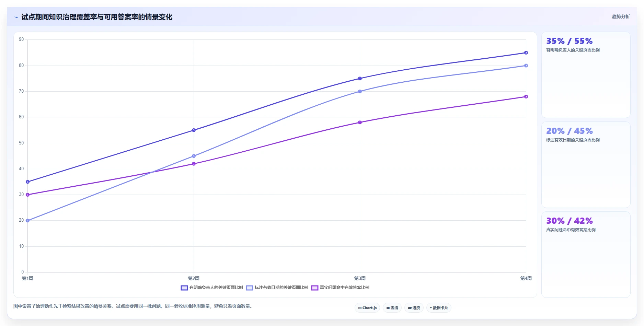Screen dimensions: 644x326
Task: Select the 进度 chip
Action: (x=414, y=308)
